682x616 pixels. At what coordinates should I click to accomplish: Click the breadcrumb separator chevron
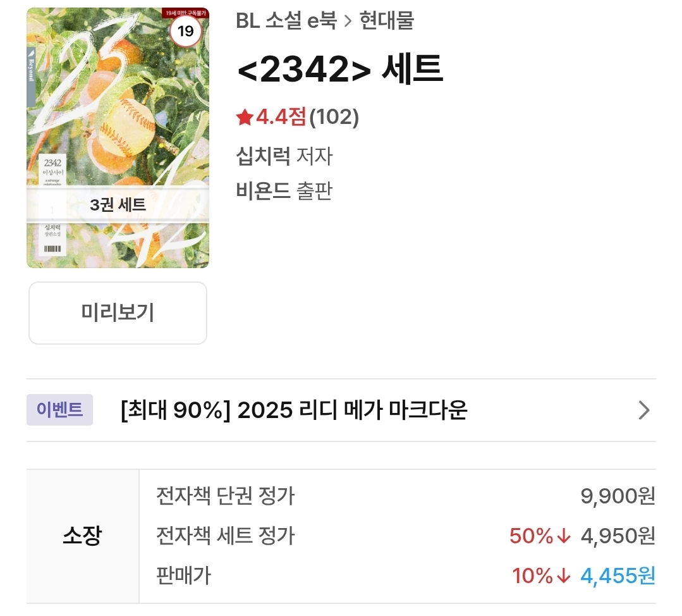[348, 21]
